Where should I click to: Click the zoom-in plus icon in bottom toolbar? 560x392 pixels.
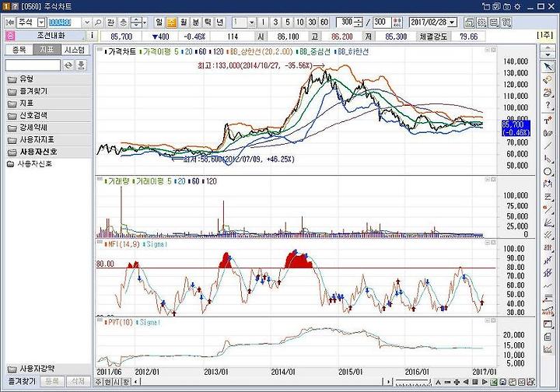(457, 382)
